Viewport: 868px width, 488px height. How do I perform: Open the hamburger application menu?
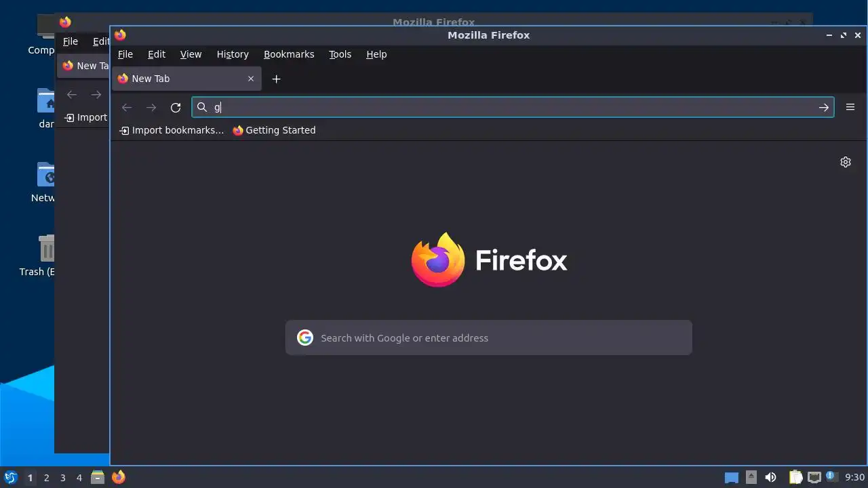coord(850,107)
